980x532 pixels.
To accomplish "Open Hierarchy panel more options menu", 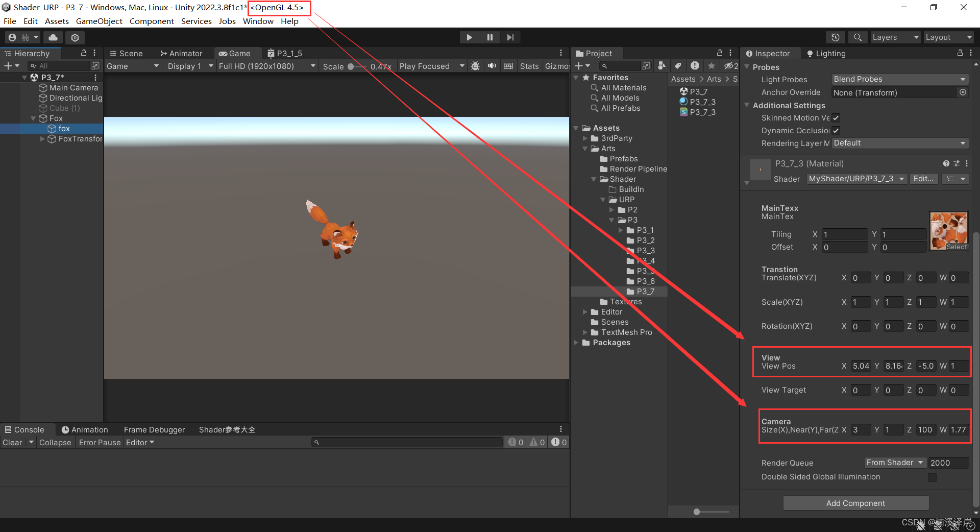I will 95,53.
